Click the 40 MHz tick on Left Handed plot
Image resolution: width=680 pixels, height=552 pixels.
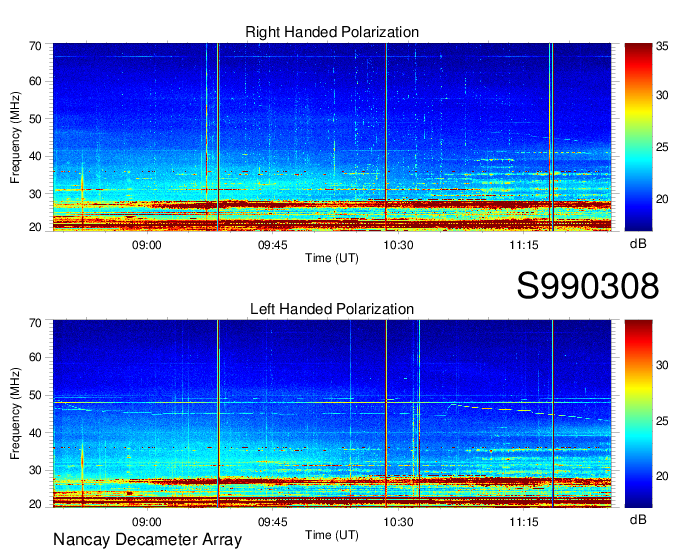click(35, 433)
